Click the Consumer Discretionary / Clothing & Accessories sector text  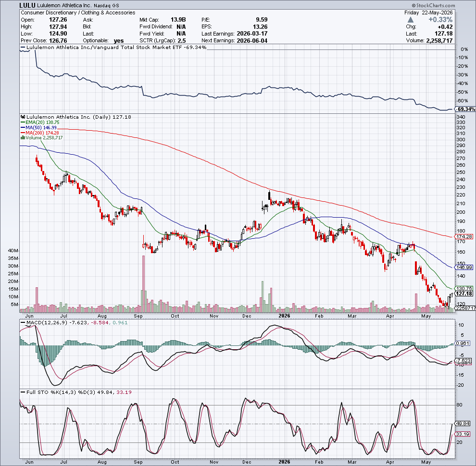click(x=78, y=13)
